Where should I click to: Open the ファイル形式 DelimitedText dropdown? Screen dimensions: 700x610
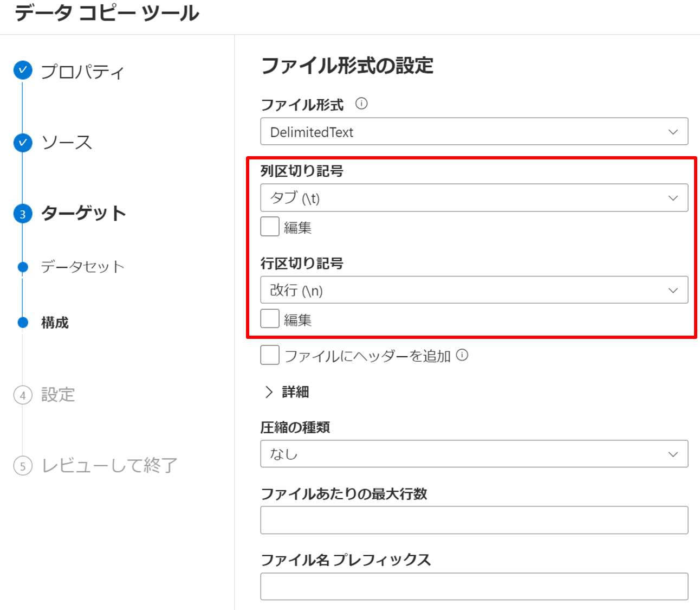(x=474, y=132)
